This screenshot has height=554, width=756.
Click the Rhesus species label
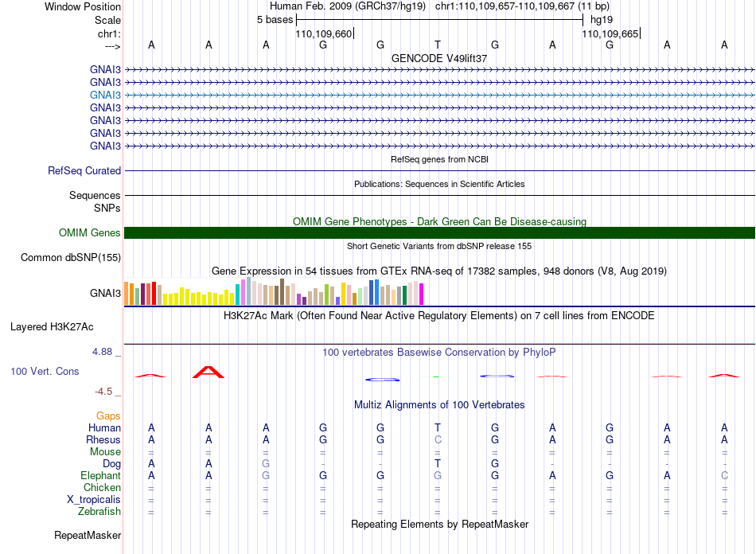point(103,439)
